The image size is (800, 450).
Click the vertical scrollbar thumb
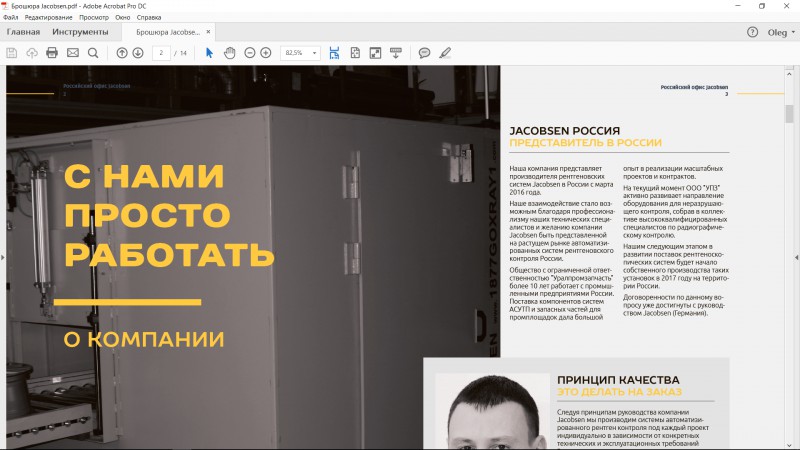tap(789, 114)
